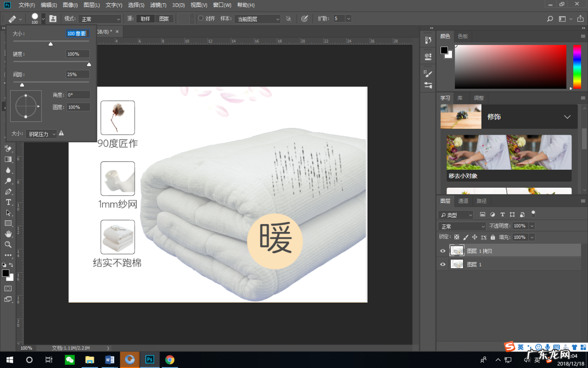
Task: Switch to the 色板 tab
Action: click(x=463, y=36)
